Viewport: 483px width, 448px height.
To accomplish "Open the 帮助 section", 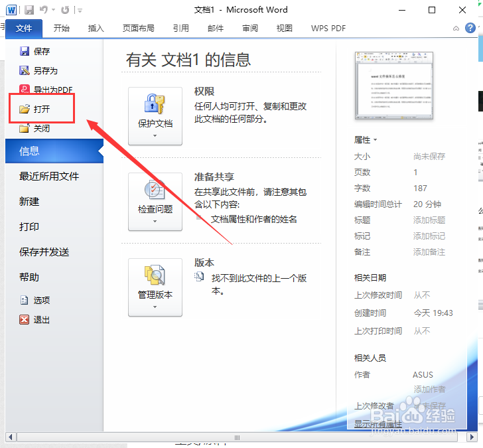I will (29, 277).
